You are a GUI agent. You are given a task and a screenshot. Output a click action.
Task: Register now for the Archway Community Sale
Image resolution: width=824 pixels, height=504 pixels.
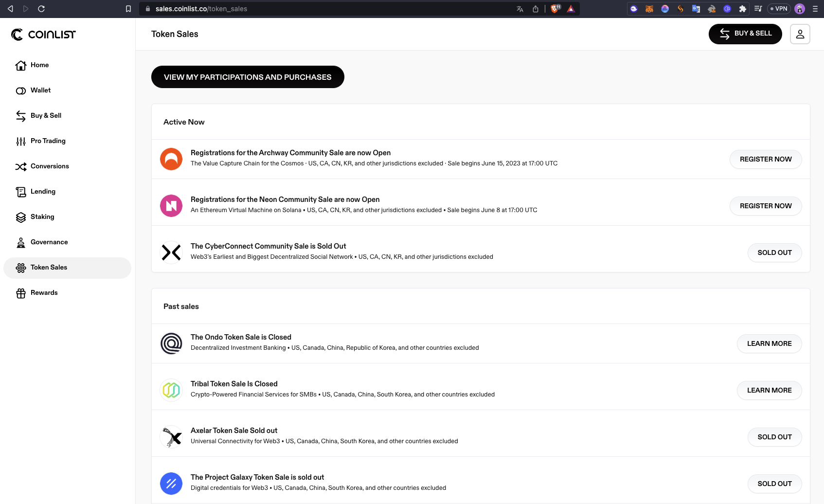tap(766, 159)
